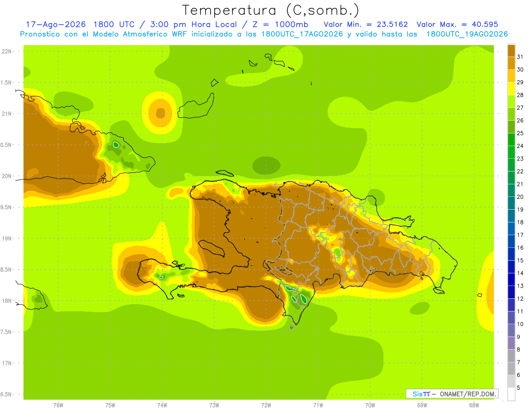Click the 70W longitude axis label
Image resolution: width=532 pixels, height=411 pixels.
point(370,405)
